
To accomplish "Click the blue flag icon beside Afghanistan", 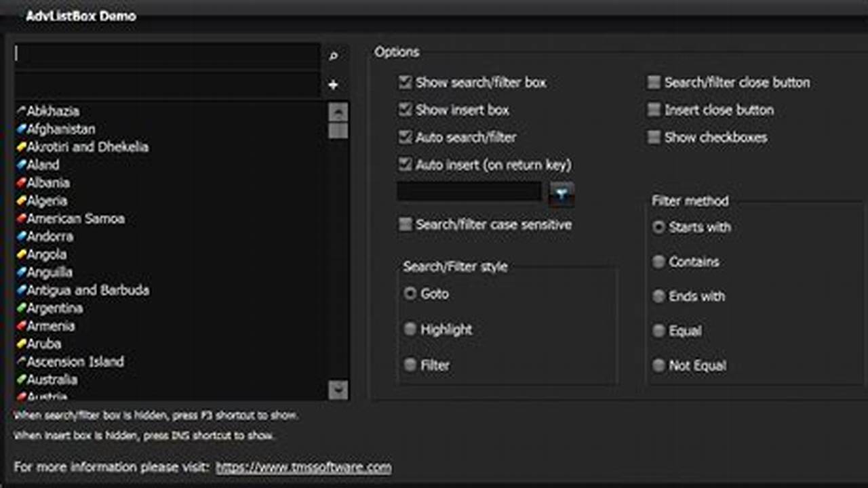I will (x=22, y=129).
